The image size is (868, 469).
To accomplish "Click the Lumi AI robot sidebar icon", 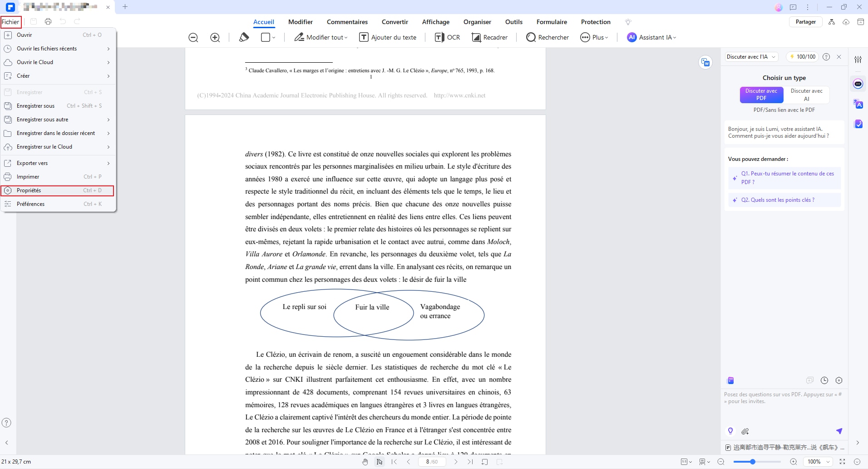I will pyautogui.click(x=858, y=84).
